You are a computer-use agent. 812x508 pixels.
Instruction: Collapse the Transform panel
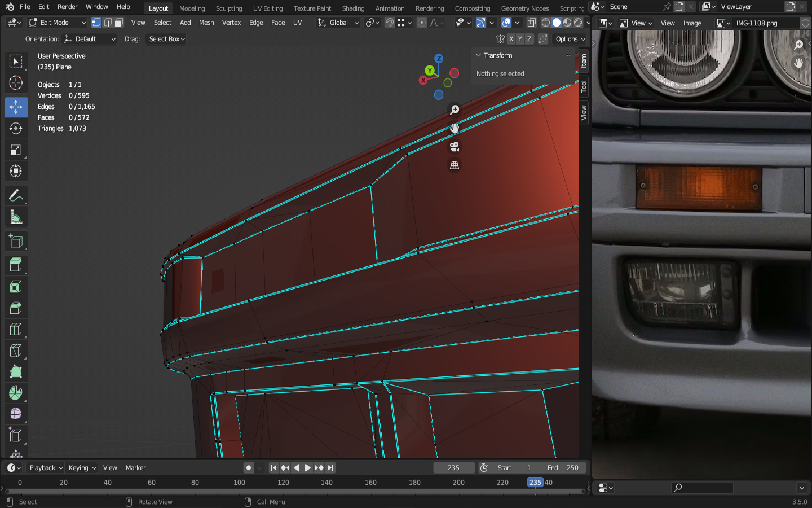(x=479, y=55)
